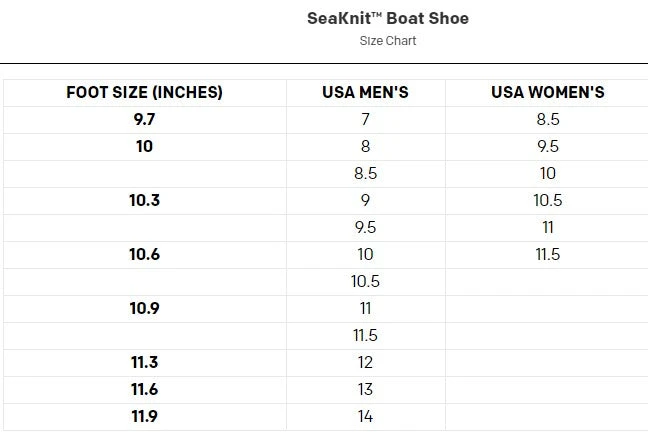Select the USA WOMEN'S column header
648x432 pixels.
547,93
